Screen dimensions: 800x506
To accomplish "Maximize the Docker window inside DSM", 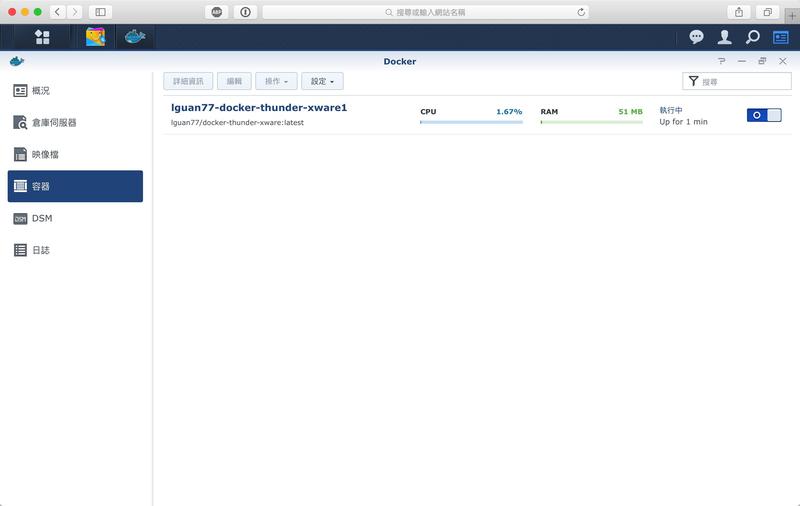I will (x=762, y=61).
